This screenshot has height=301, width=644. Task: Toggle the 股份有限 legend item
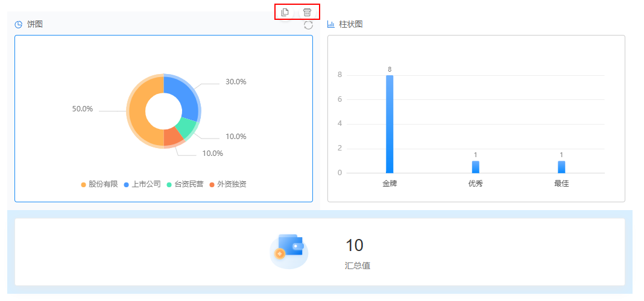pyautogui.click(x=100, y=185)
